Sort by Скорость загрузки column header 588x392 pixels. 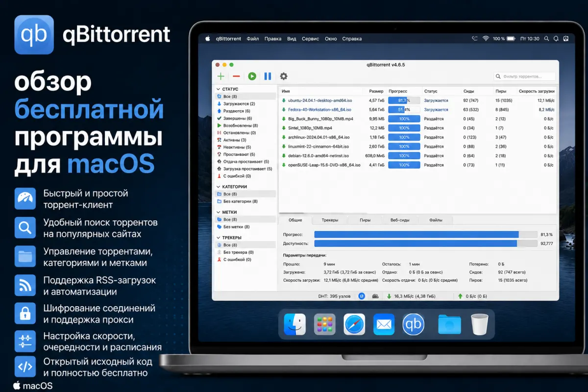pos(536,91)
